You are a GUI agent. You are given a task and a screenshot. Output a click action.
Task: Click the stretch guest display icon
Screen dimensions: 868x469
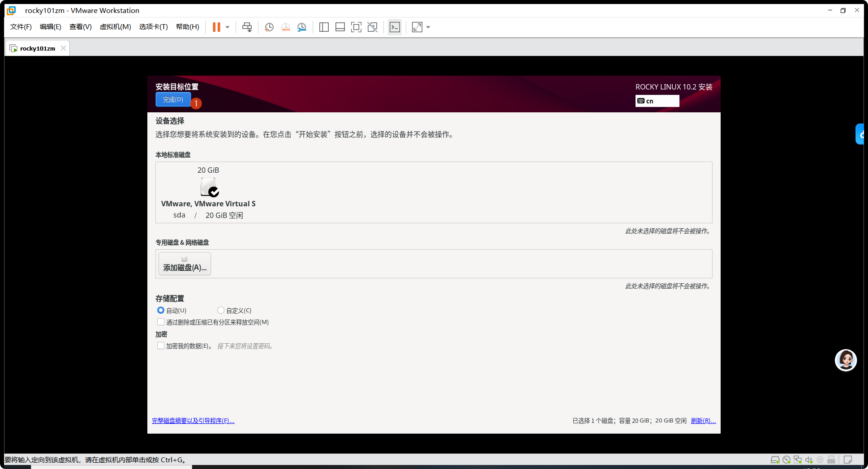[x=417, y=27]
